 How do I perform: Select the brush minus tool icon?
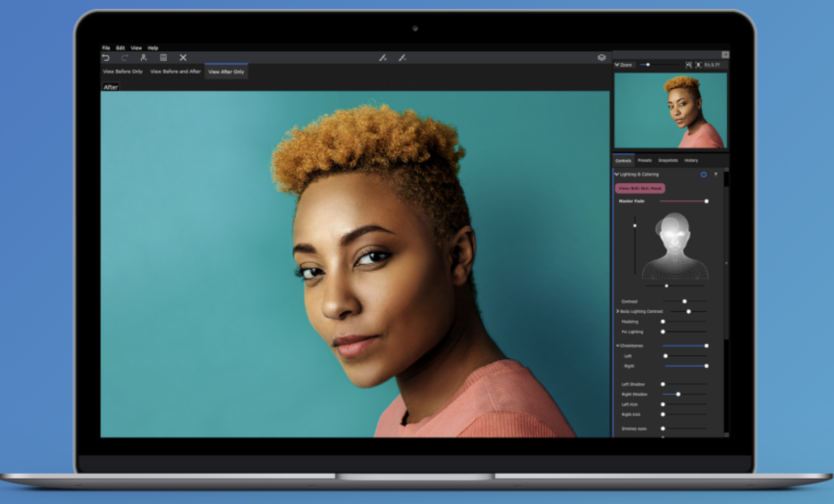402,58
